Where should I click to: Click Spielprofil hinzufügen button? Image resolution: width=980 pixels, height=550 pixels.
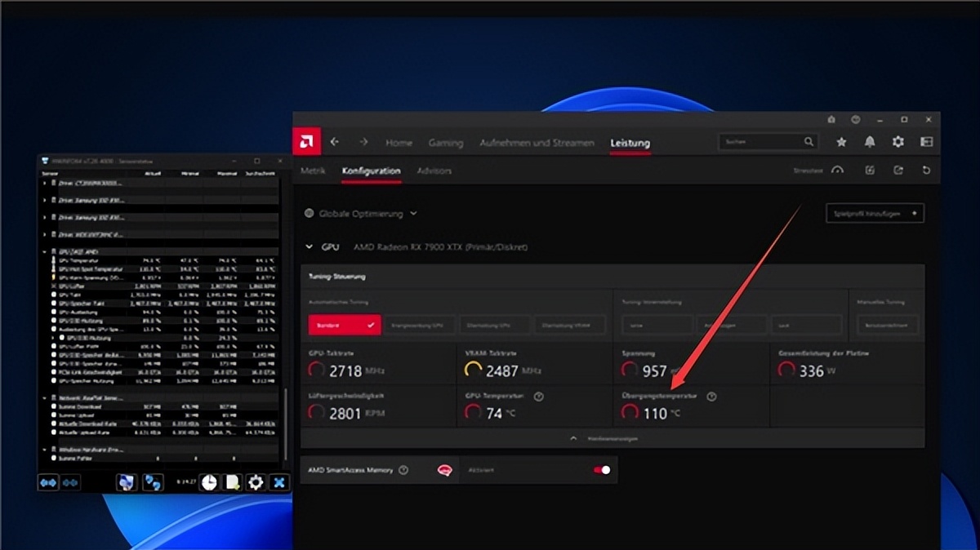pos(875,214)
